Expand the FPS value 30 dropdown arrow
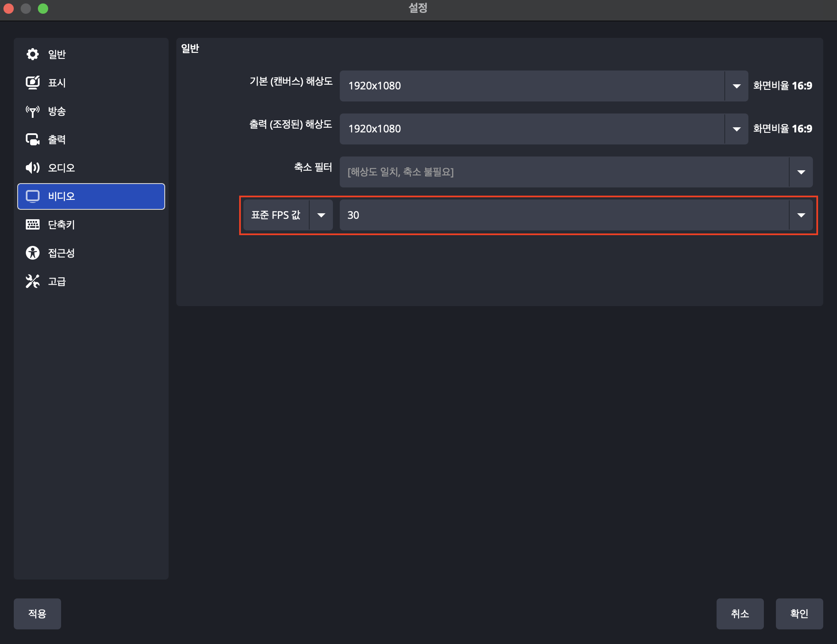The height and width of the screenshot is (644, 837). 800,215
